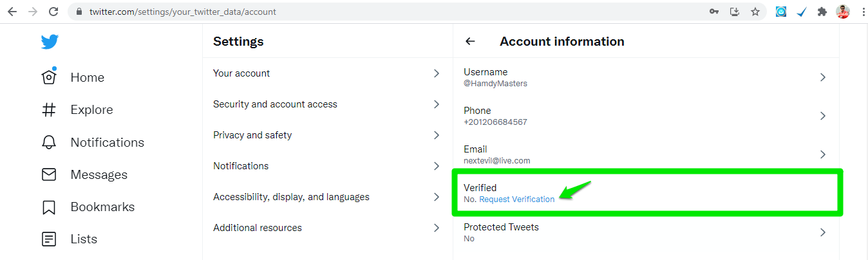Expand Security and account access chevron
868x260 pixels.
437,104
